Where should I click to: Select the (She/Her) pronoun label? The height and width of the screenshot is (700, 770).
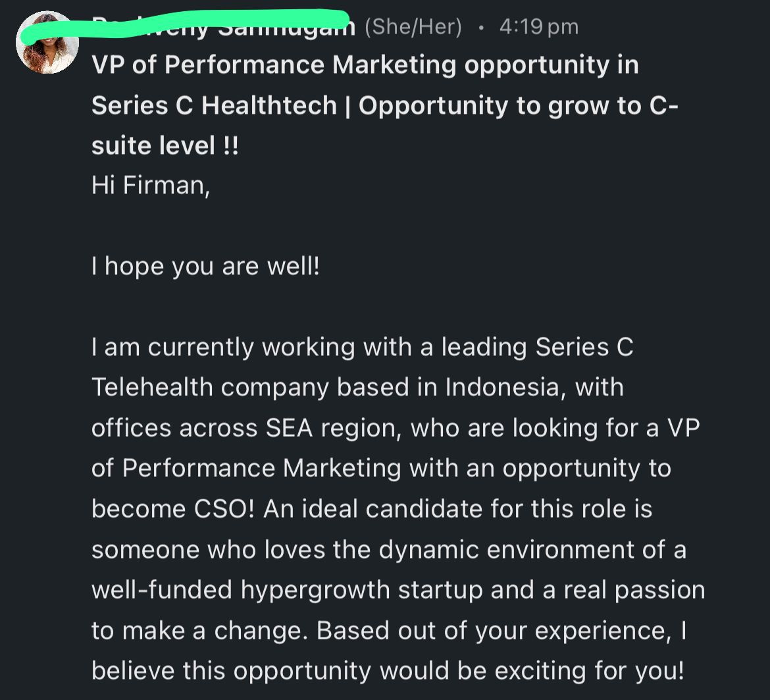tap(413, 26)
